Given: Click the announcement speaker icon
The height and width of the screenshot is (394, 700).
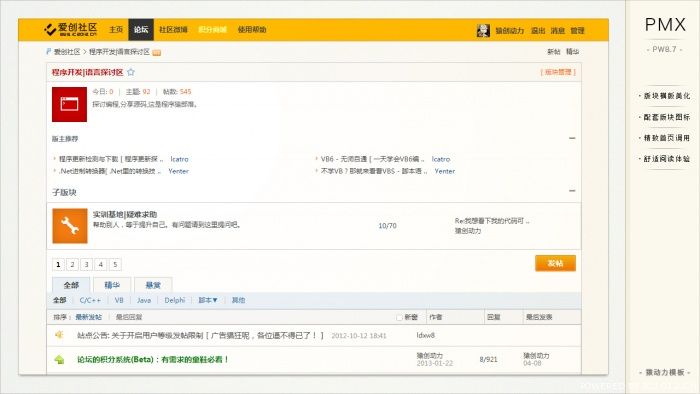Looking at the screenshot, I should (x=59, y=335).
